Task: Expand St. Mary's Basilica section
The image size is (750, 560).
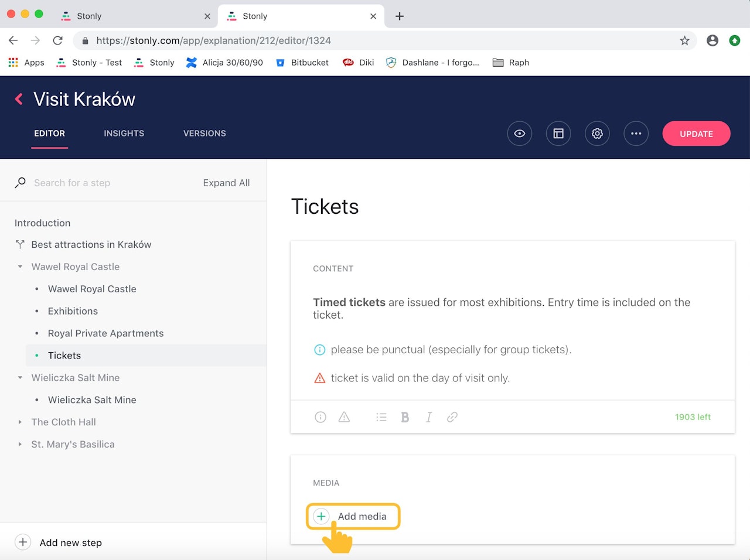Action: click(20, 444)
